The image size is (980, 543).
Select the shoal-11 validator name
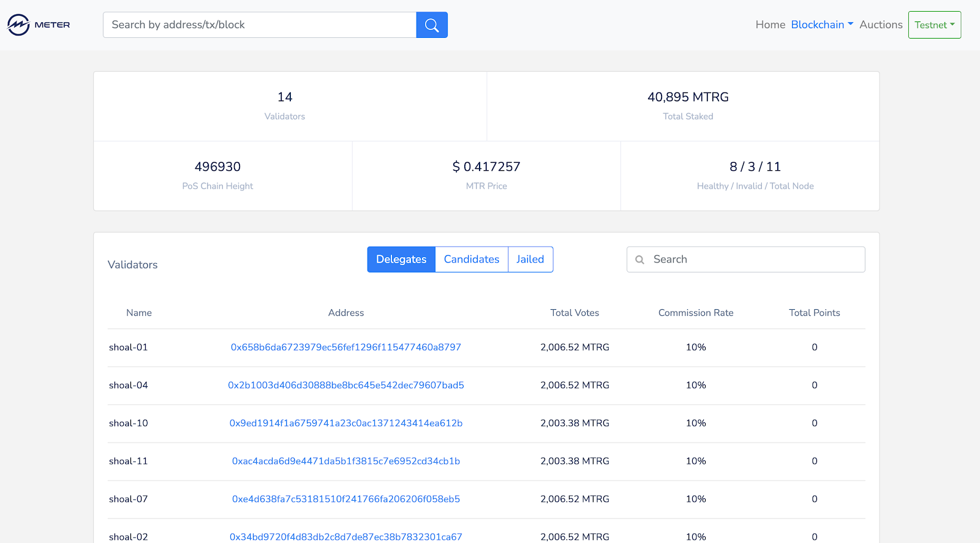click(x=129, y=461)
